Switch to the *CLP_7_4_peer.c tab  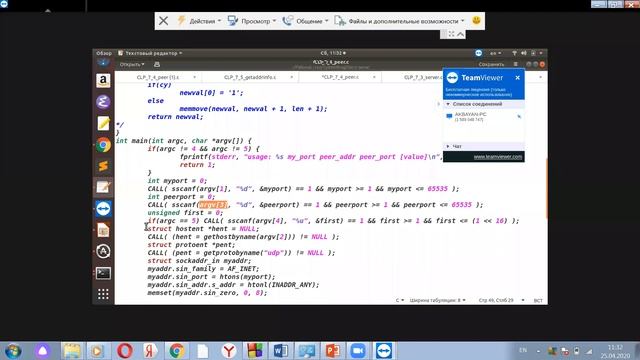340,77
